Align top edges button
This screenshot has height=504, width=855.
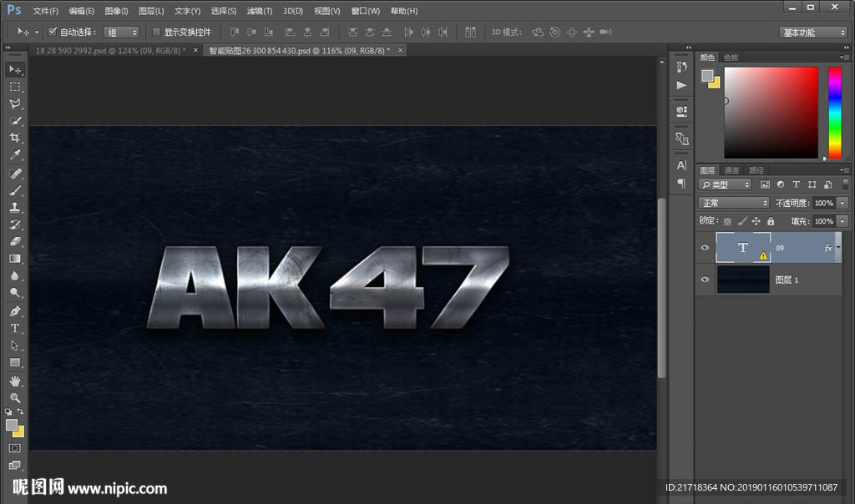point(235,33)
